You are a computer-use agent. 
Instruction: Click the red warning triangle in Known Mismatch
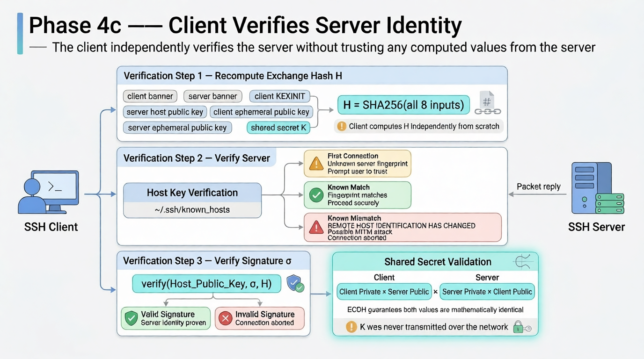tap(316, 227)
